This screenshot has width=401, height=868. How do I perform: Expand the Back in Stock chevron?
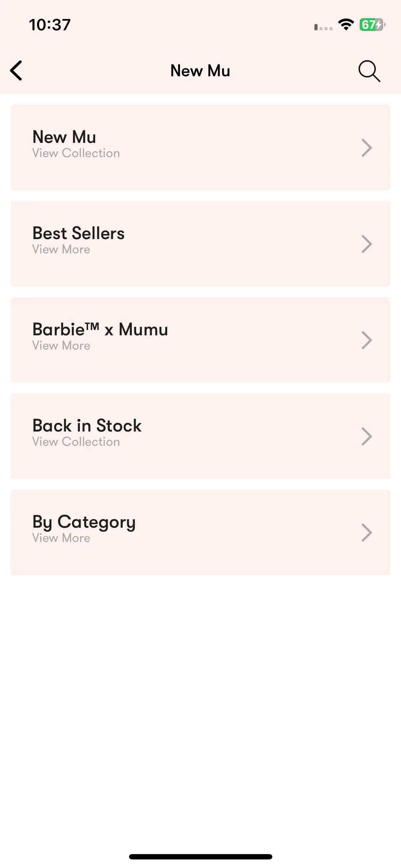(x=367, y=436)
